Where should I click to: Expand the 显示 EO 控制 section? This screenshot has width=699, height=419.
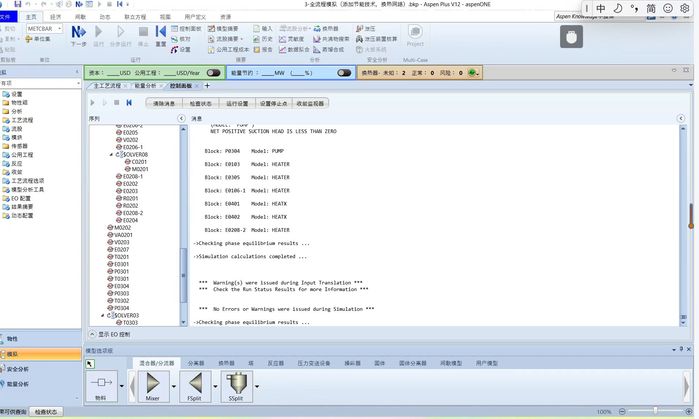(92, 334)
